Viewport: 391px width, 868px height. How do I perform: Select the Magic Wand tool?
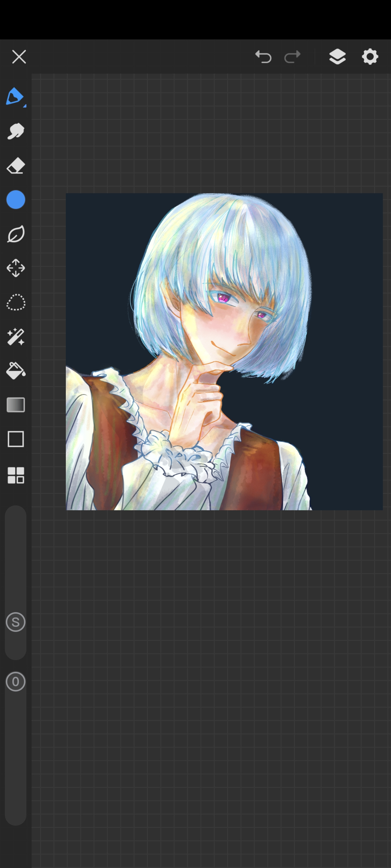pos(16,337)
